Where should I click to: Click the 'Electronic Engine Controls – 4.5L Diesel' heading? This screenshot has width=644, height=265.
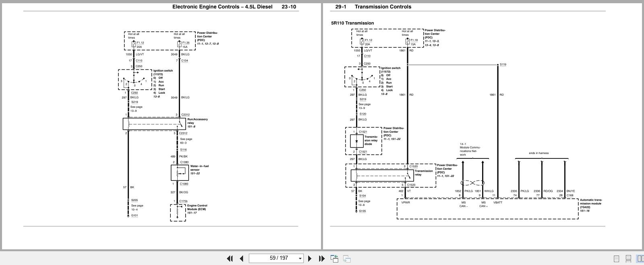click(222, 7)
